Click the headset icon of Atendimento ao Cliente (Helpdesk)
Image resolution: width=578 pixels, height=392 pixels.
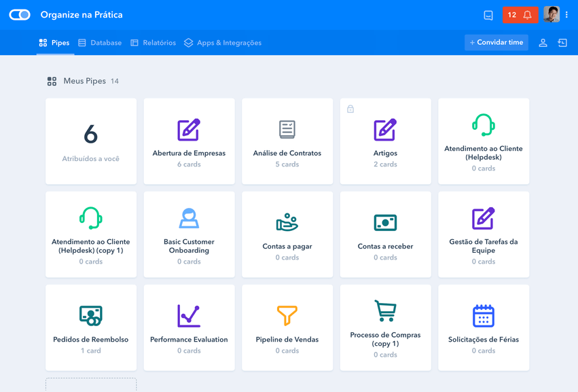pyautogui.click(x=483, y=126)
